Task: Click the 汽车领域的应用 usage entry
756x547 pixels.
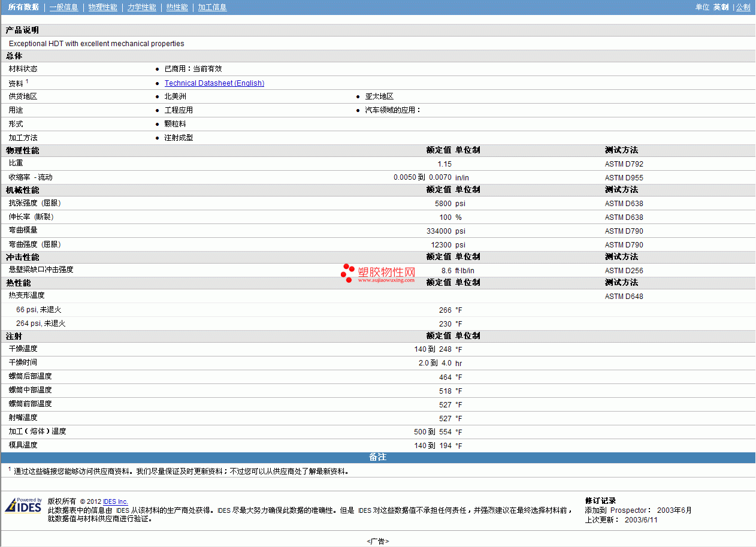Action: click(393, 110)
